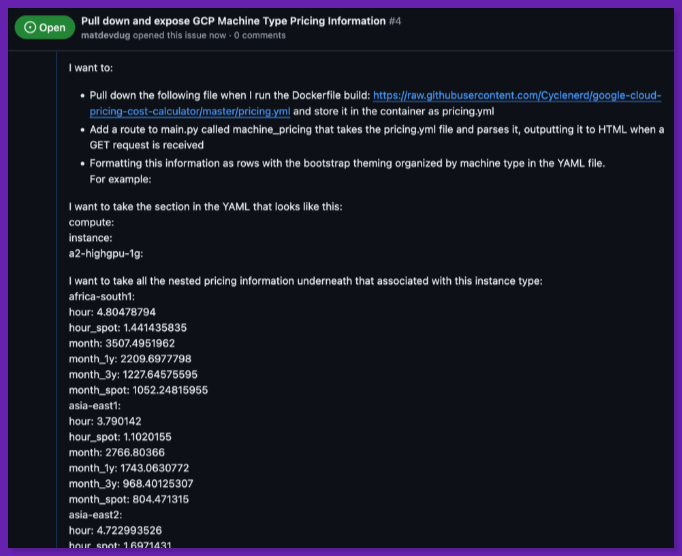Click the 'hour: 4.80478794' price line
The image size is (682, 556).
point(112,312)
